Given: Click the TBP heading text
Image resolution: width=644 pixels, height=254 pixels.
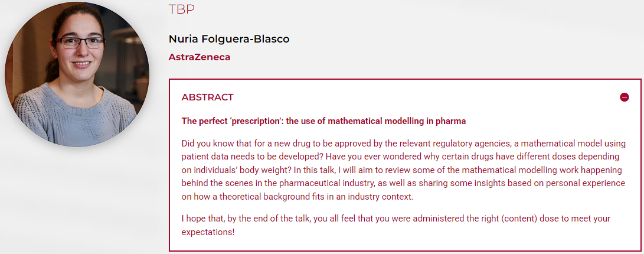Looking at the screenshot, I should (181, 9).
